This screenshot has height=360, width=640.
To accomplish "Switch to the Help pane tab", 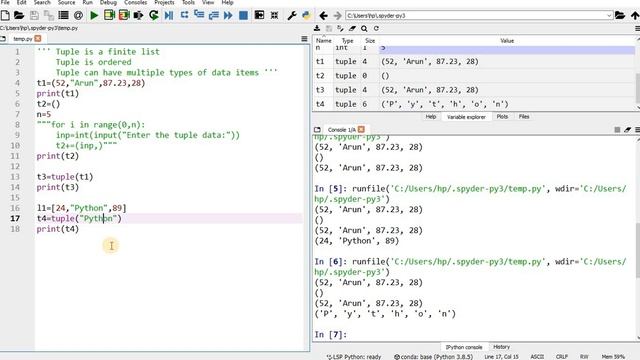I will click(x=431, y=117).
